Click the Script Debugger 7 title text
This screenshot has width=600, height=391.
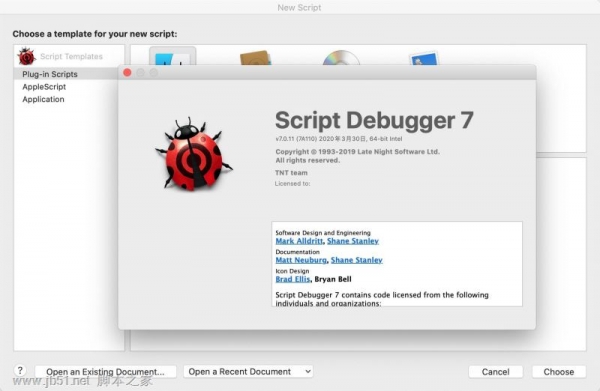coord(374,121)
